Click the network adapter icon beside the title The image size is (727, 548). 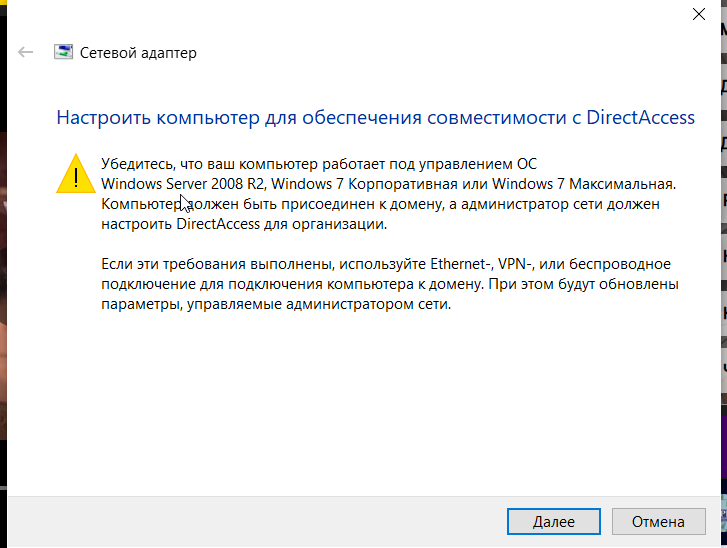63,53
